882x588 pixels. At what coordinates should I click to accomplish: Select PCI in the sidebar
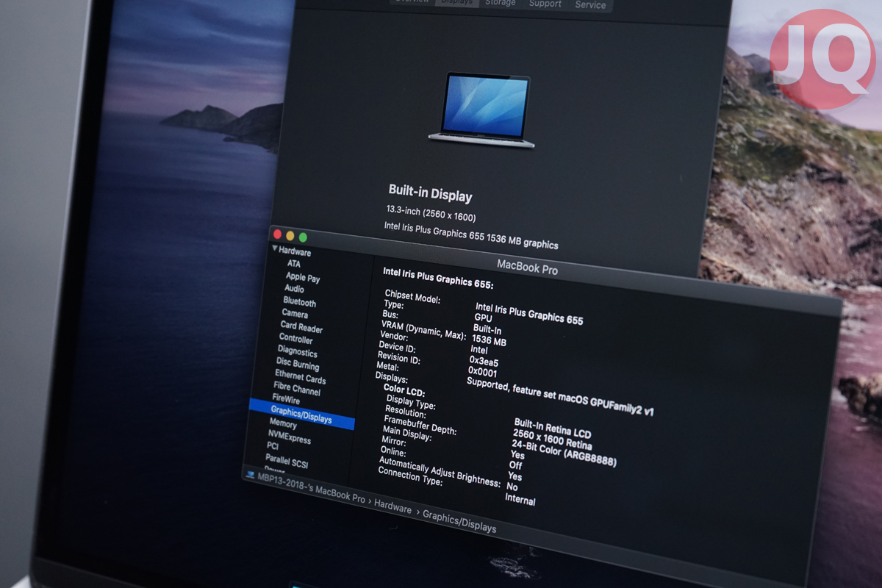pyautogui.click(x=273, y=446)
